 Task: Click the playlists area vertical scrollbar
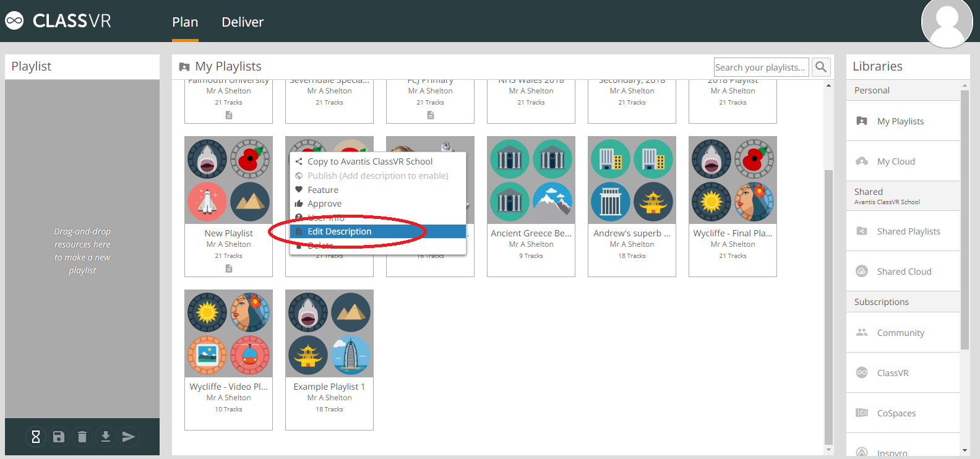829,306
